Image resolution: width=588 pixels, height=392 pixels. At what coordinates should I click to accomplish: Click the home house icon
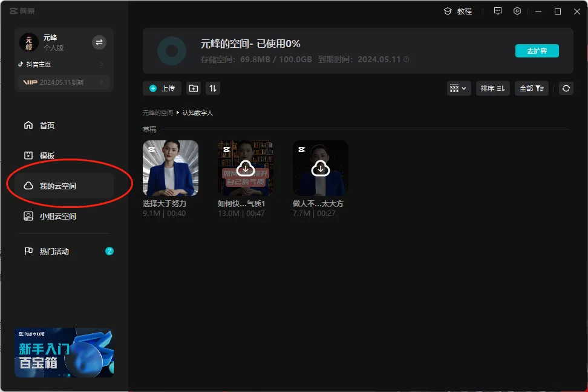point(28,125)
